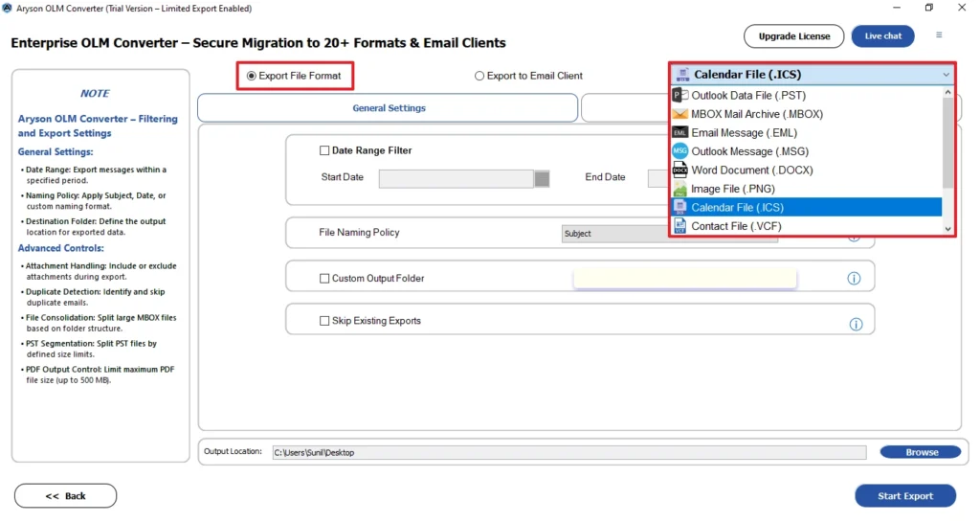The image size is (980, 523).
Task: Select Export to Email Client radio button
Action: pyautogui.click(x=479, y=76)
